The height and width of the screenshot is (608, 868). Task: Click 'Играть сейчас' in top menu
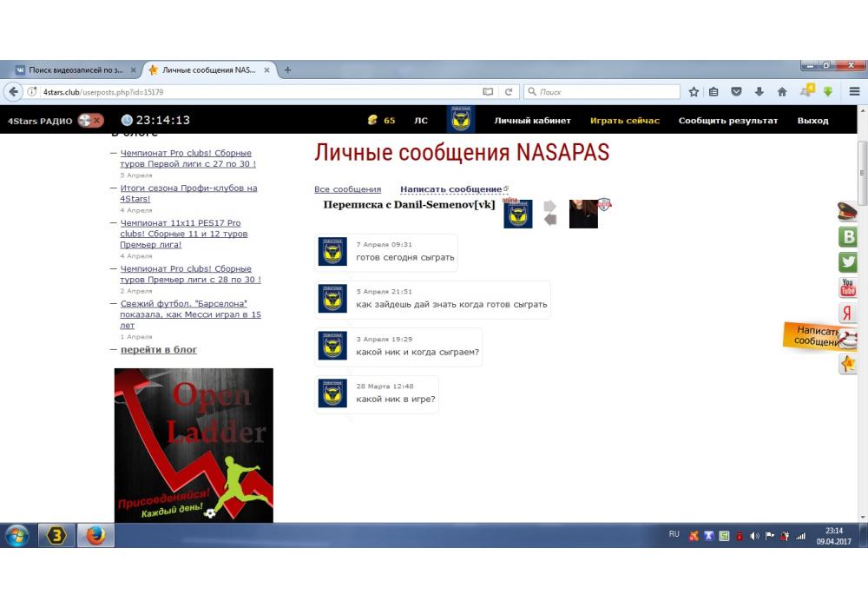tap(624, 121)
